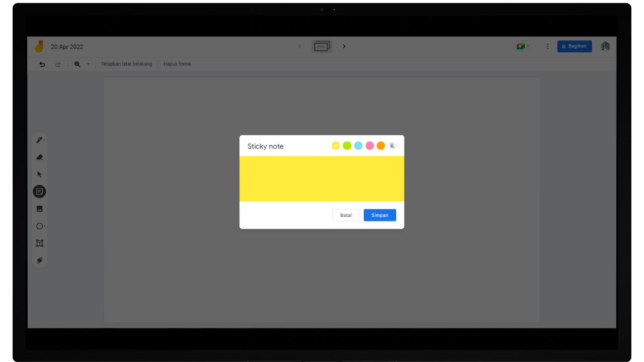Click Hapus frame

(177, 64)
